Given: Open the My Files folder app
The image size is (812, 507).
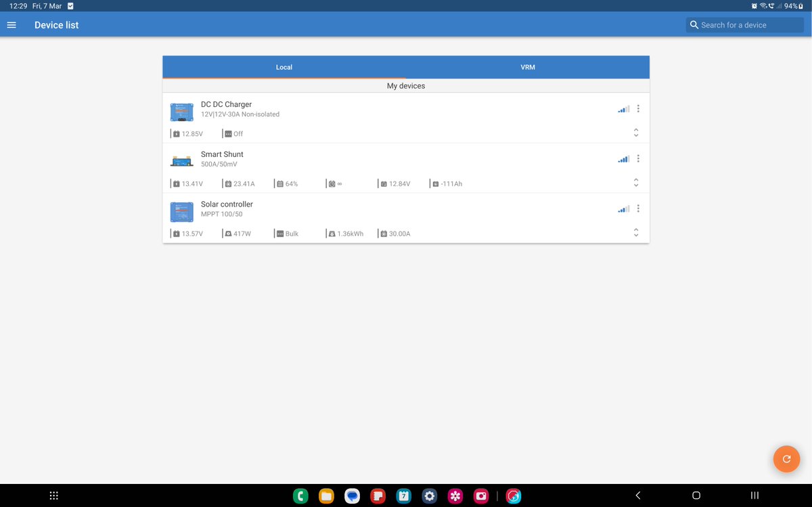Looking at the screenshot, I should 326,496.
